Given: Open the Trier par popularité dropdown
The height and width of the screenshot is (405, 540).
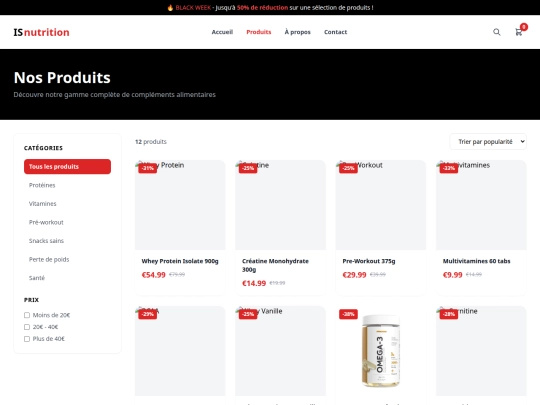Looking at the screenshot, I should pyautogui.click(x=488, y=142).
